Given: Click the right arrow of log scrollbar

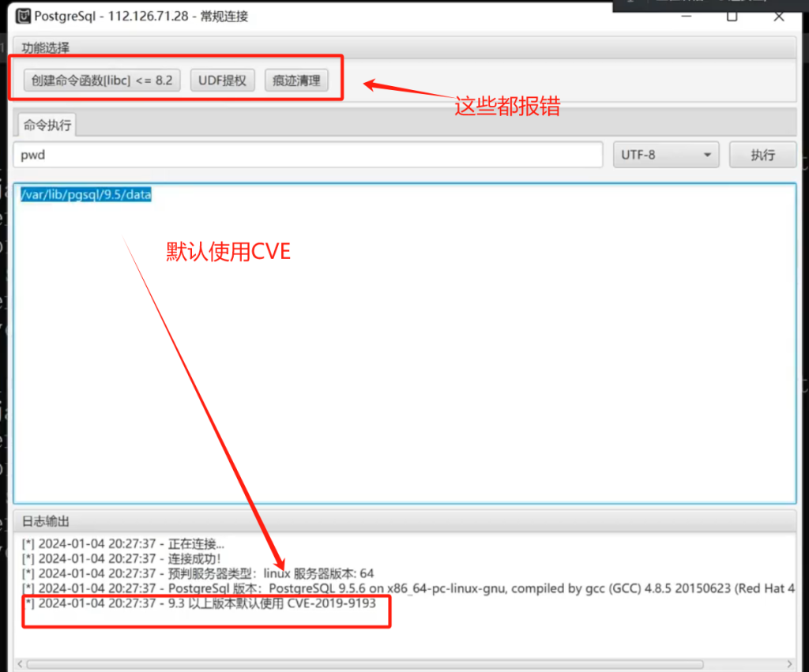Looking at the screenshot, I should pos(789,664).
